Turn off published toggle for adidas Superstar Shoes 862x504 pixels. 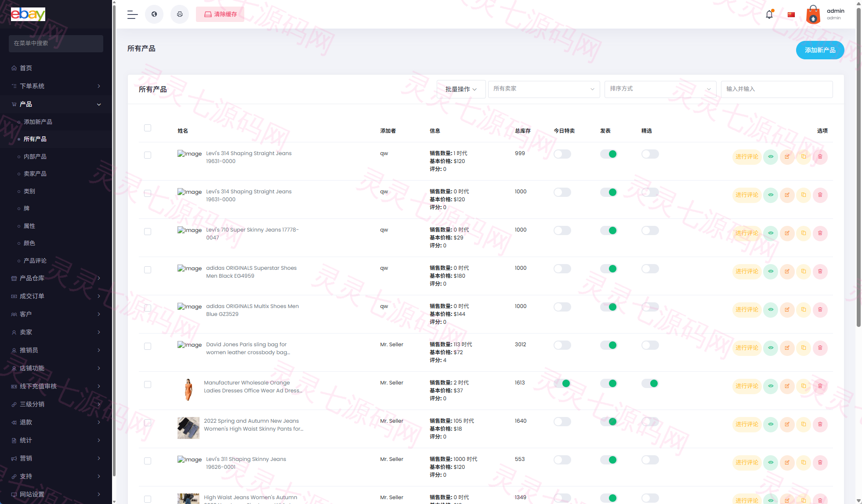coord(608,269)
